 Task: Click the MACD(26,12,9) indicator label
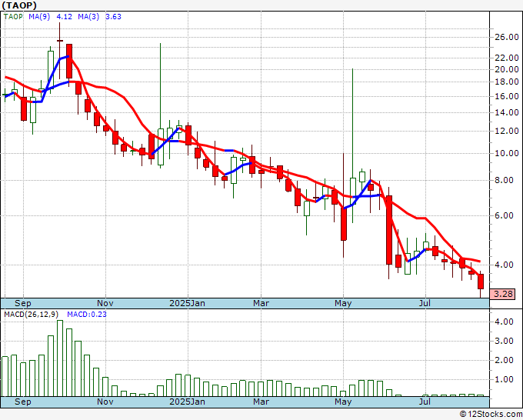[x=31, y=315]
